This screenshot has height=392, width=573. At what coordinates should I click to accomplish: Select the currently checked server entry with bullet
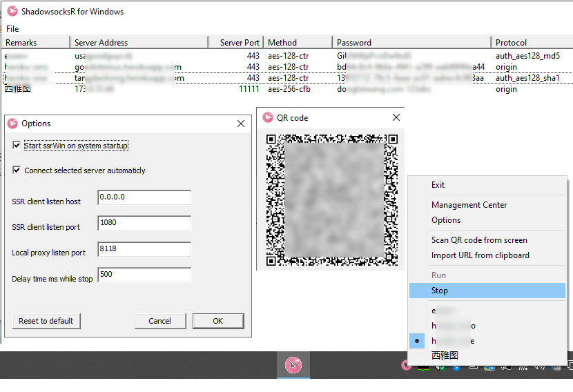pyautogui.click(x=487, y=341)
